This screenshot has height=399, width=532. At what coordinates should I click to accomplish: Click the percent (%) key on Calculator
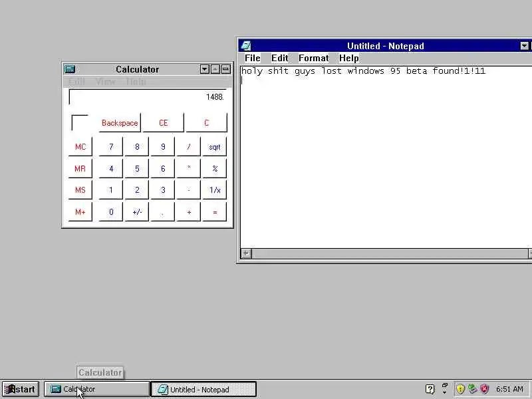214,169
